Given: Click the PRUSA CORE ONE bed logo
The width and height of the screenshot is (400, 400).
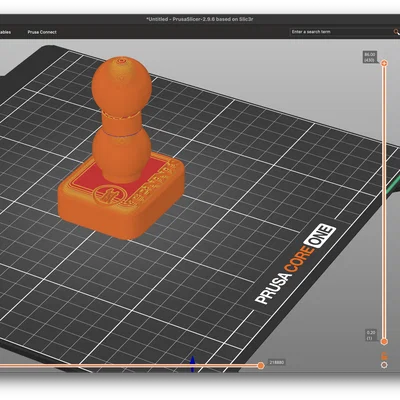Looking at the screenshot, I should pyautogui.click(x=295, y=264).
